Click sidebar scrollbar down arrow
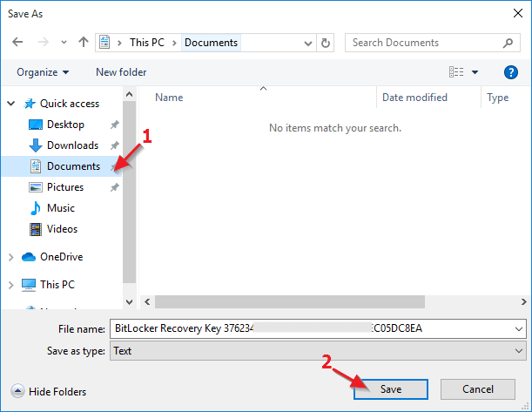This screenshot has height=412, width=532. (129, 301)
